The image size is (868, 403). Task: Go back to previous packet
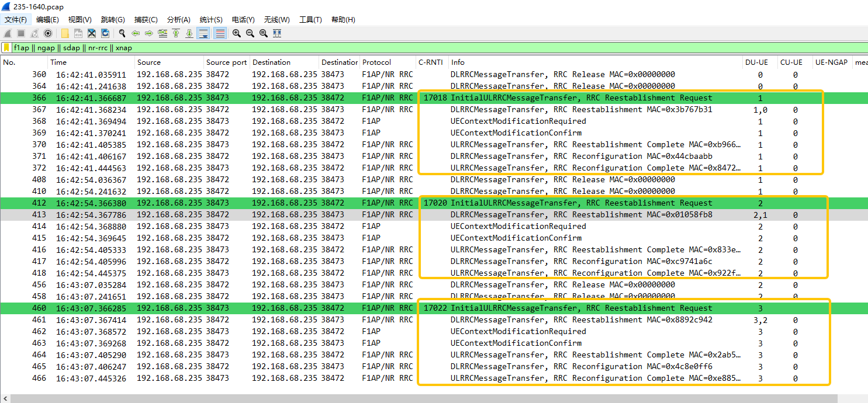136,33
